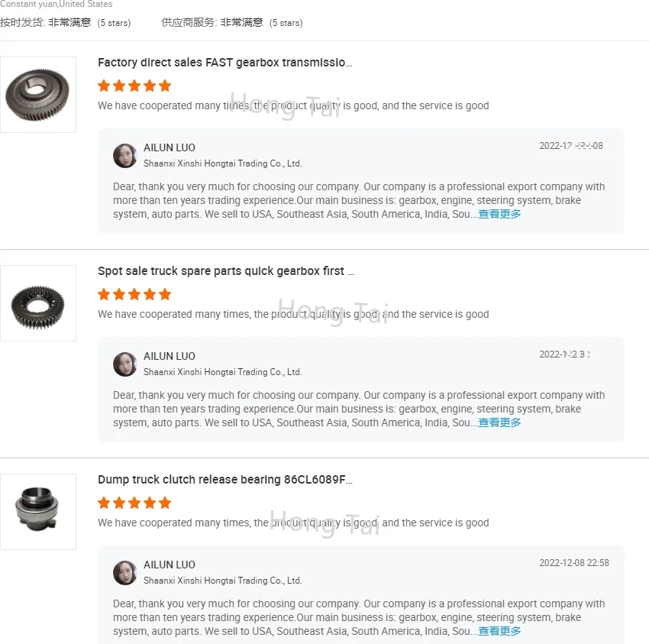The width and height of the screenshot is (649, 644).
Task: Click Shaanxi Xinshi Hongtai company name, second reply
Action: pos(223,372)
